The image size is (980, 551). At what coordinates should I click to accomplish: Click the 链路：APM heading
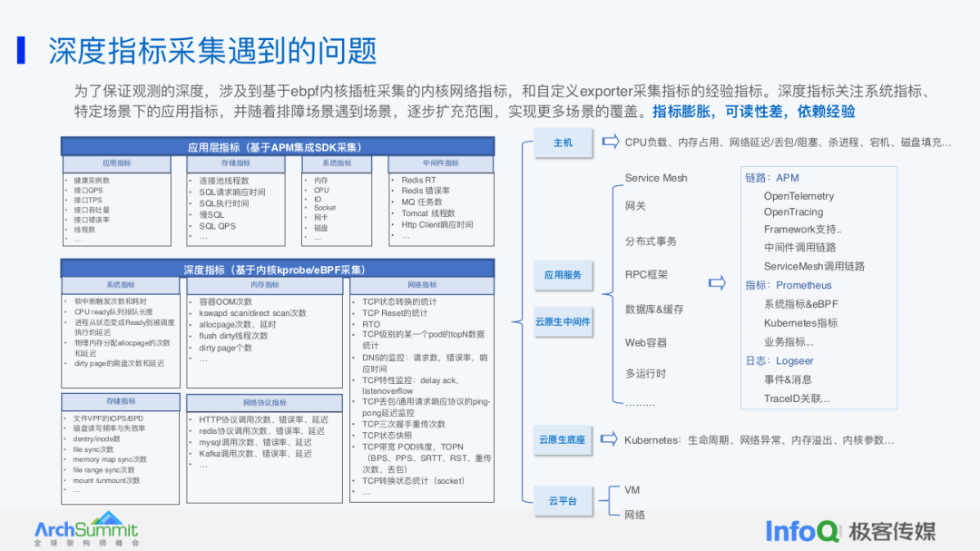(x=772, y=178)
